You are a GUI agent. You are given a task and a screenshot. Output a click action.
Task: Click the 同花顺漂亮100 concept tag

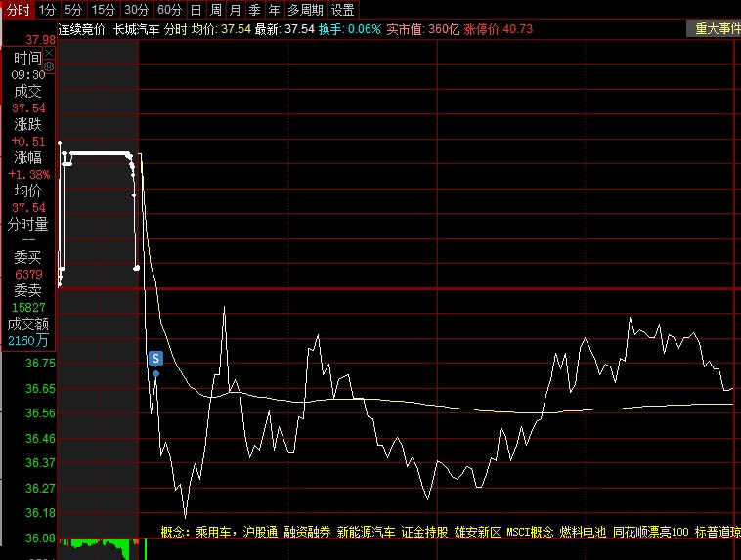[x=651, y=532]
